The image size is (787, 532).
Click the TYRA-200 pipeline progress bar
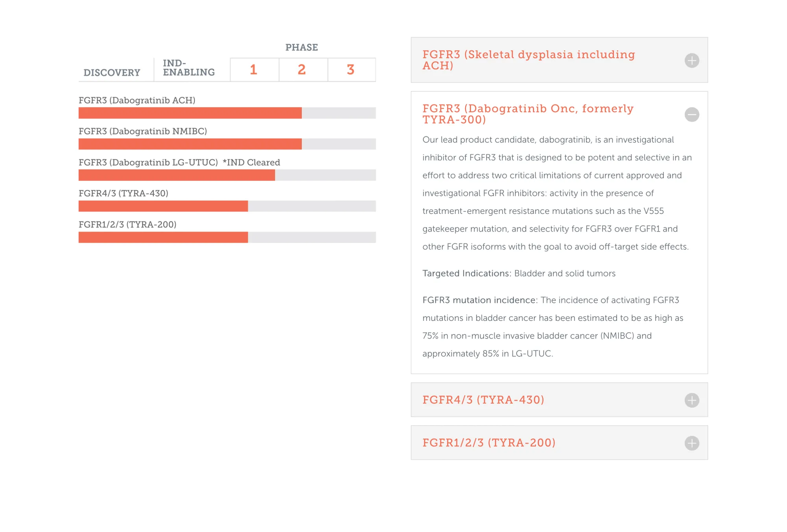pos(227,237)
